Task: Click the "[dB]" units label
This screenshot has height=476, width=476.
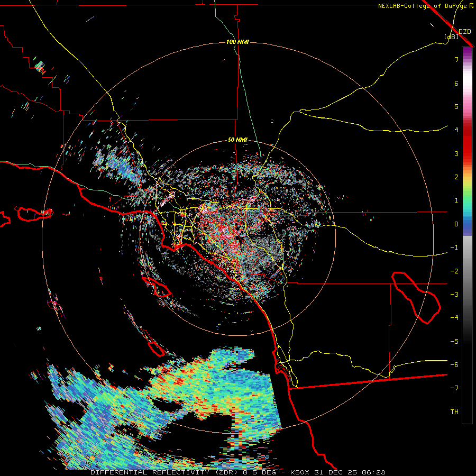Action: point(451,36)
